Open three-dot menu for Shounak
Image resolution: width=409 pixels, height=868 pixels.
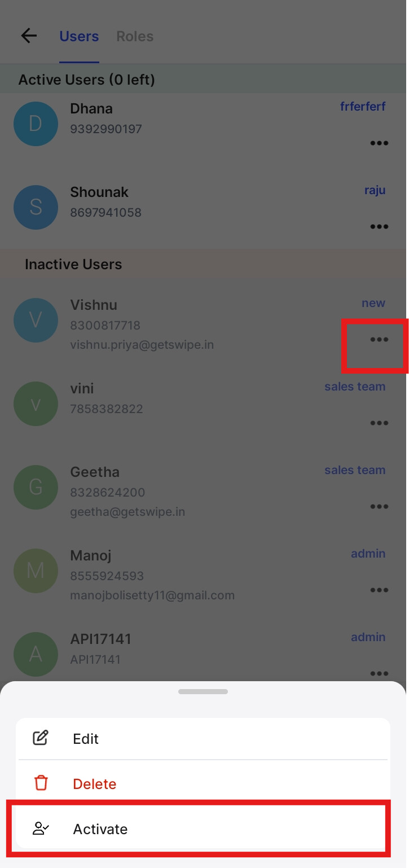coord(379,226)
